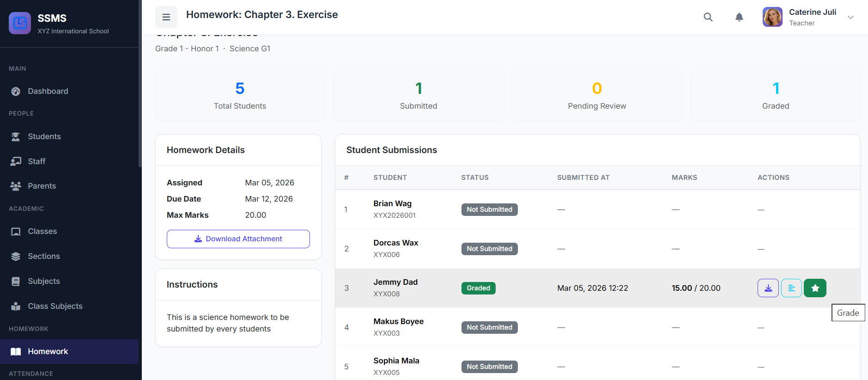Open the notifications bell

[x=739, y=17]
